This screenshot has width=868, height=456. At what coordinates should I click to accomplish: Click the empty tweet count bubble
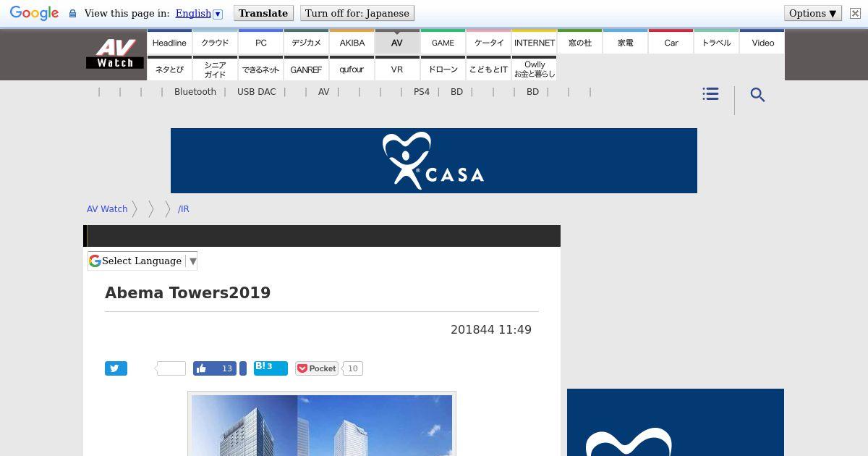[171, 368]
